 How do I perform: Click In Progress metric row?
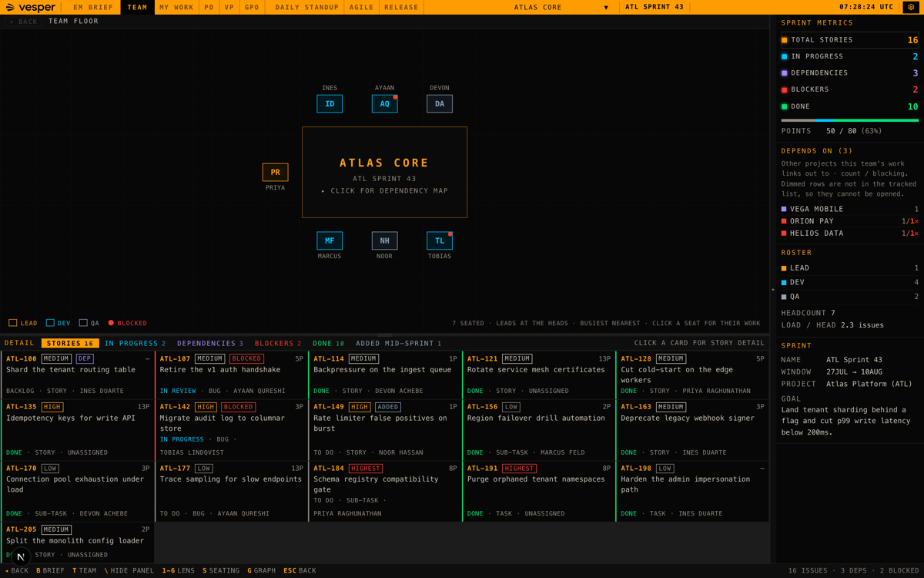849,56
